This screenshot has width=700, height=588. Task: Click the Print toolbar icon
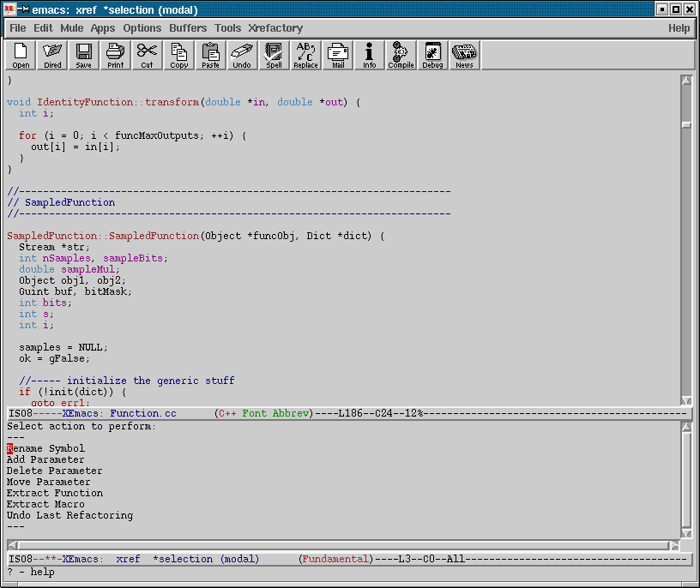[x=115, y=55]
